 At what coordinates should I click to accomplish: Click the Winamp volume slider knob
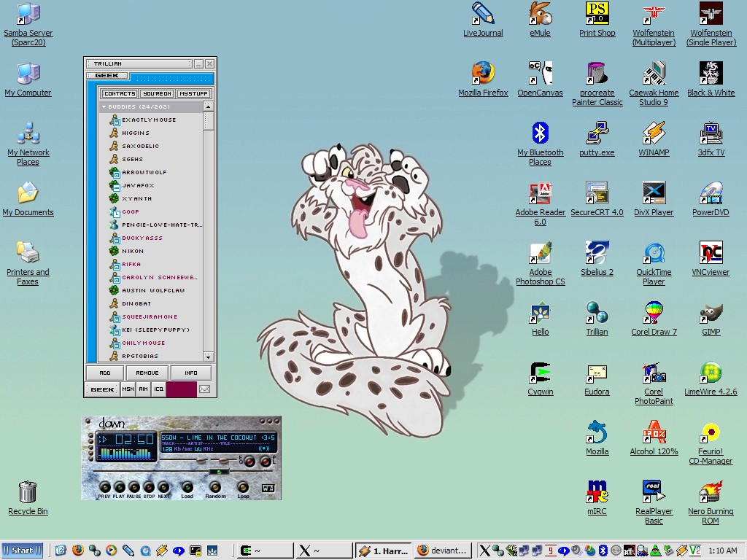(x=202, y=461)
